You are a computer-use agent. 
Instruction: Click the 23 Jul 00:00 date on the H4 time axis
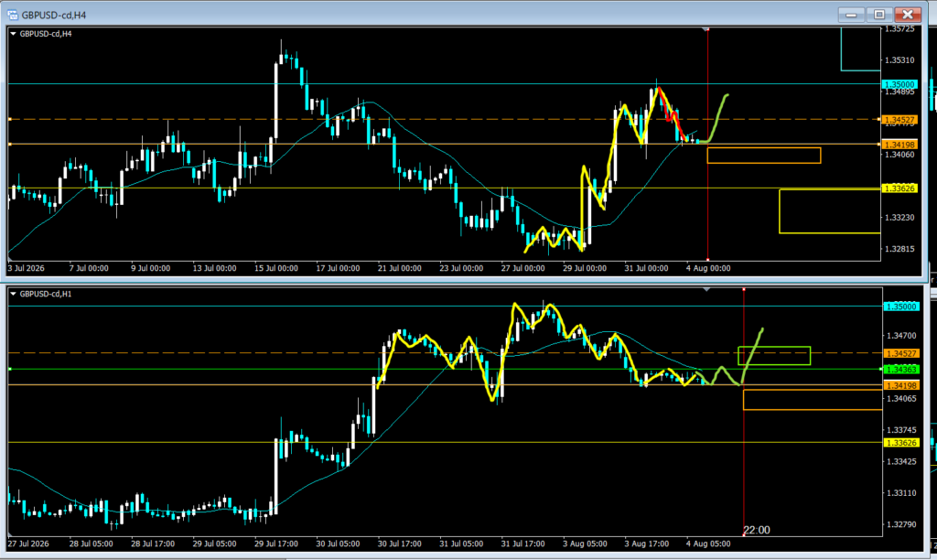point(461,268)
